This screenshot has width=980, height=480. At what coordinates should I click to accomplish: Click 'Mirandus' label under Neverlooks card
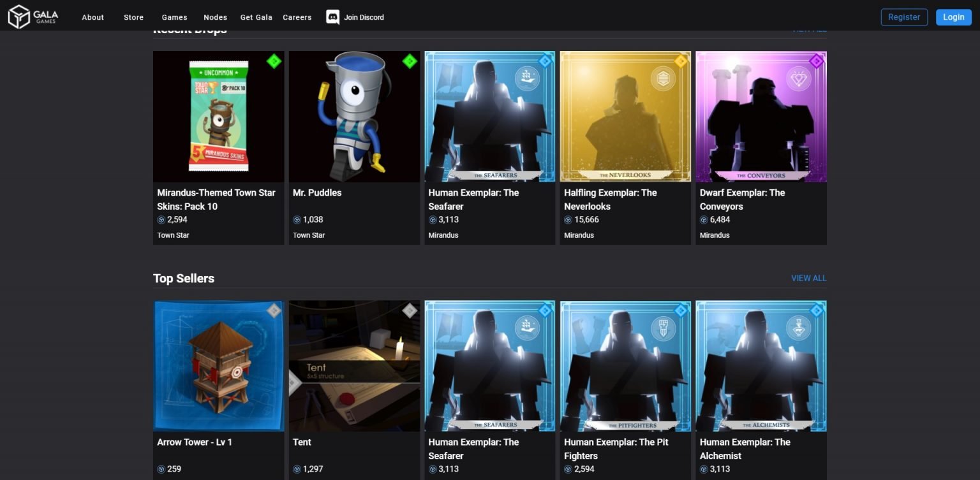[579, 235]
